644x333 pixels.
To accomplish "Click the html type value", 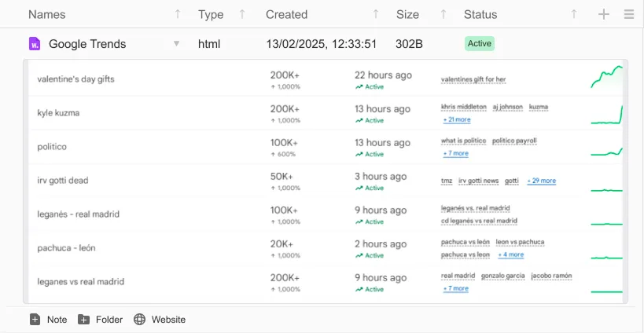I will click(x=209, y=44).
